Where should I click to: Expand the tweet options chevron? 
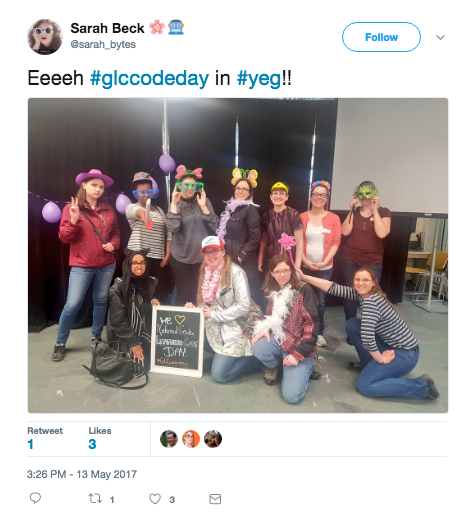[x=440, y=37]
